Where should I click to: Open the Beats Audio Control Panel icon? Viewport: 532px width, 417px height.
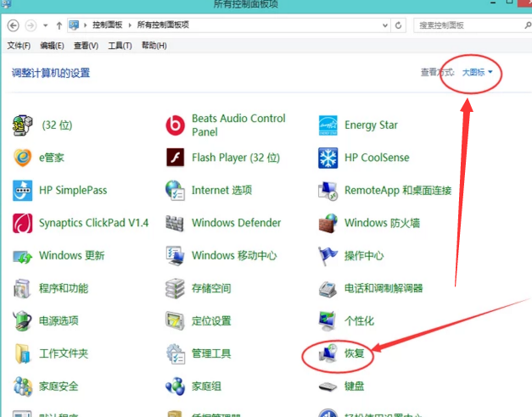click(x=175, y=125)
